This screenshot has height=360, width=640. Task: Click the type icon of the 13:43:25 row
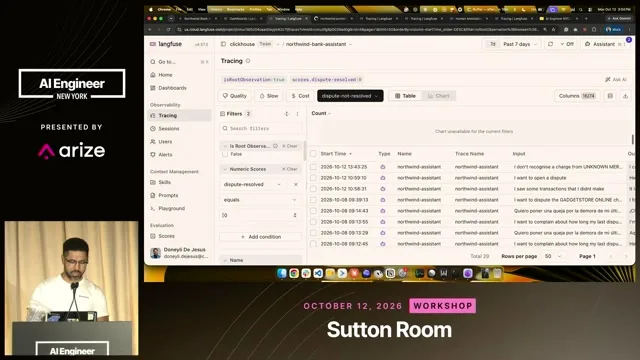click(x=383, y=167)
